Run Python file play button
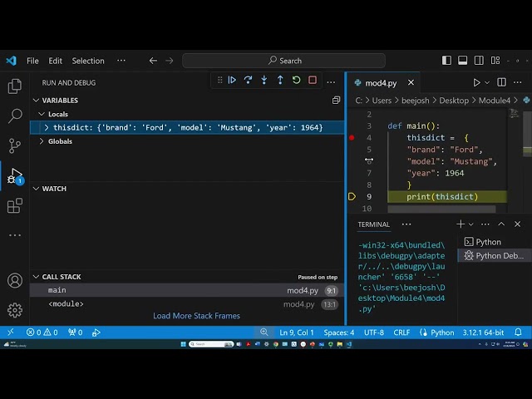The image size is (532, 399). (x=476, y=82)
